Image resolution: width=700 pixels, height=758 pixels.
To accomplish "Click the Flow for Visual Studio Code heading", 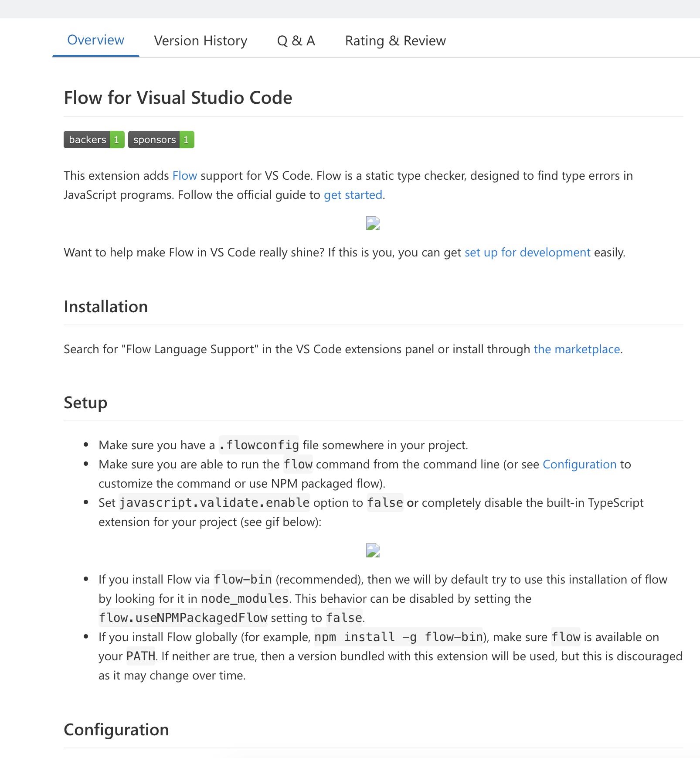I will coord(178,98).
